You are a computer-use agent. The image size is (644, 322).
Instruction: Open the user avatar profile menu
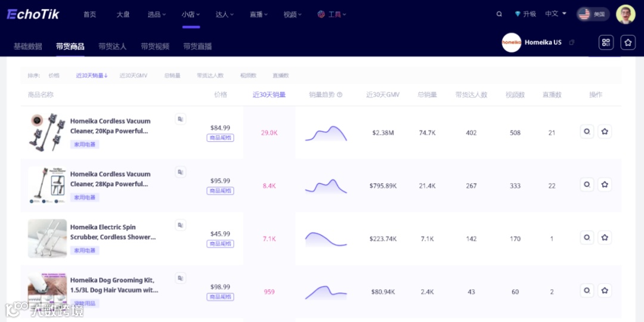(x=626, y=14)
